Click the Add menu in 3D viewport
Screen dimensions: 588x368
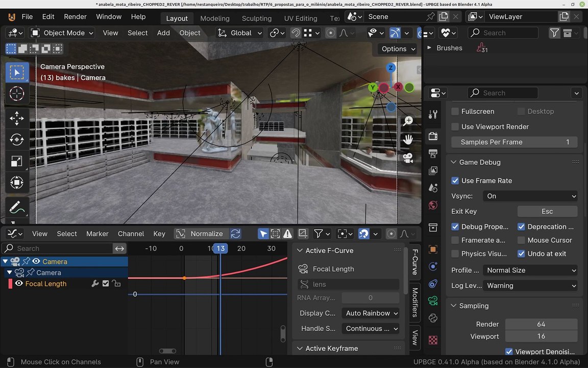point(163,33)
